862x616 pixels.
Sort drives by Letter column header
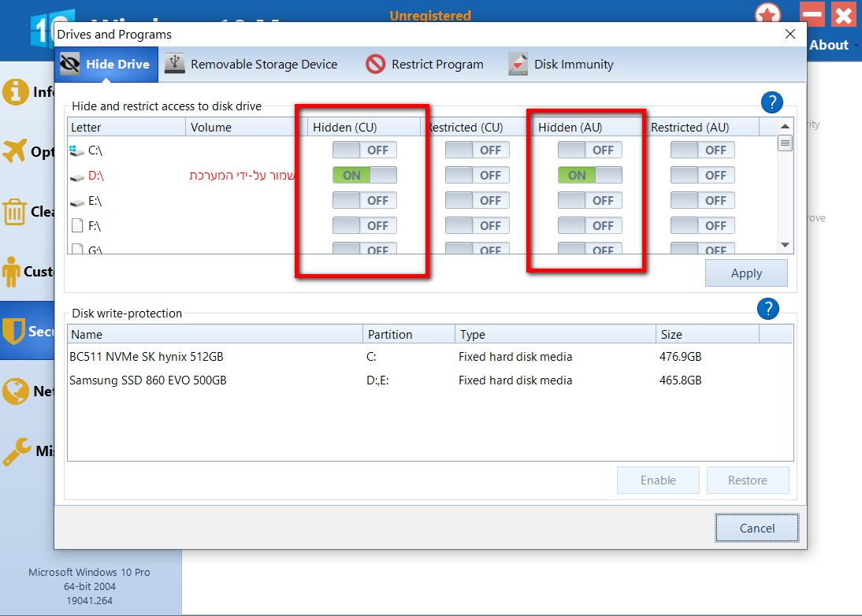pos(126,127)
